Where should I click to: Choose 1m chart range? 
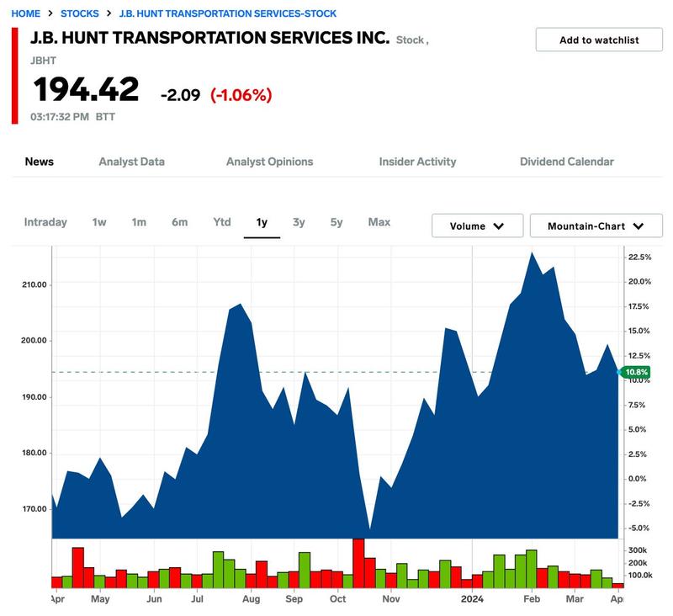pos(139,222)
